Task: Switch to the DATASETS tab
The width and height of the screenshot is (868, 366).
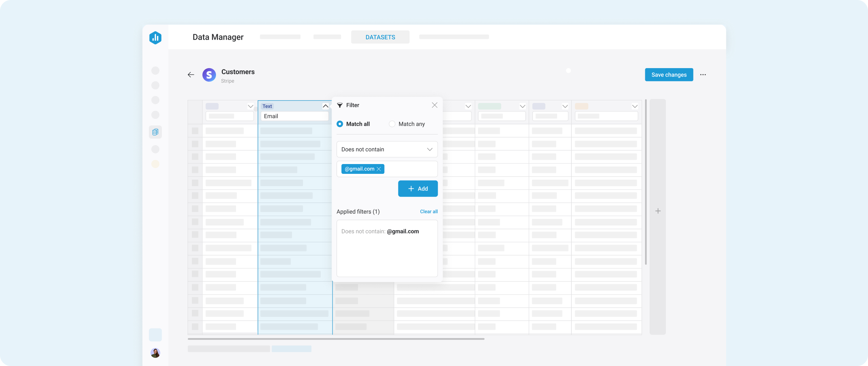Action: [x=380, y=37]
